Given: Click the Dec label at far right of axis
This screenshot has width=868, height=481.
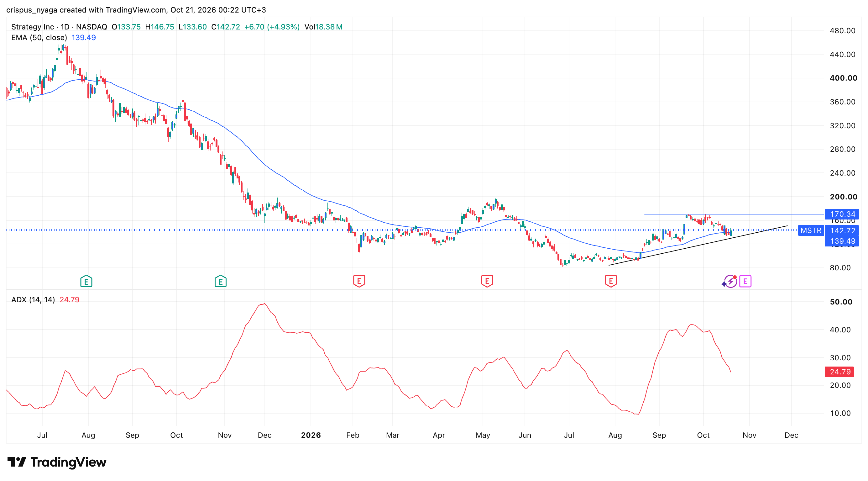Looking at the screenshot, I should coord(791,435).
